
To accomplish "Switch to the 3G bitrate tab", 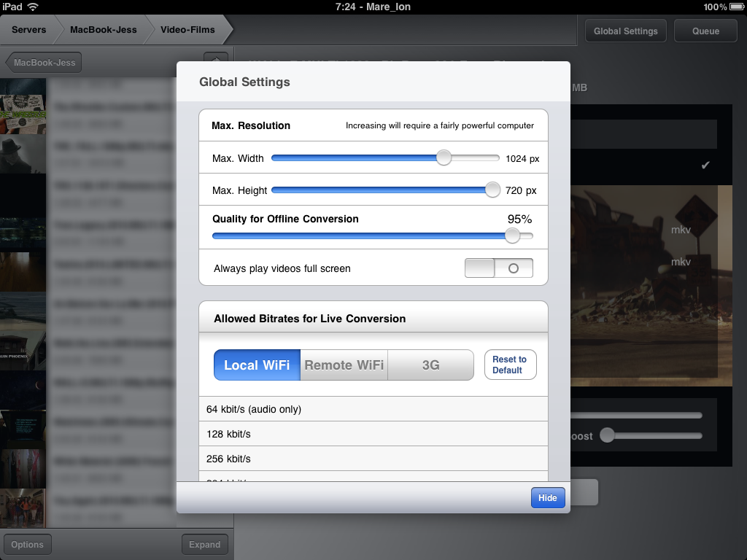I will point(430,365).
